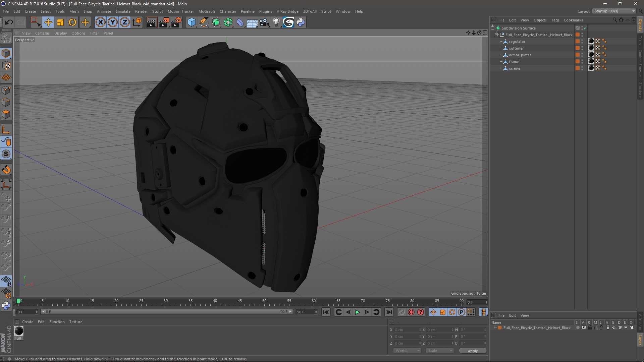The image size is (644, 362).
Task: Select the Move tool in top toolbar
Action: (x=48, y=22)
